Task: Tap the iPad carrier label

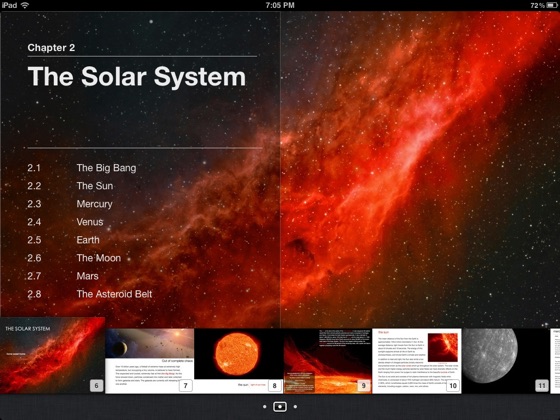Action: tap(9, 5)
